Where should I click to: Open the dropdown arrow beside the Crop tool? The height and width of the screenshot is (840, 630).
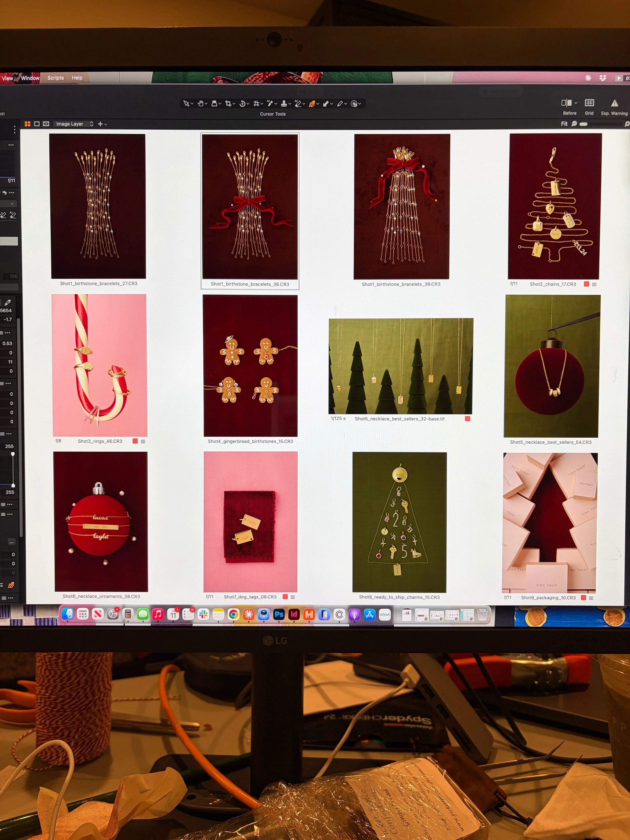coord(234,104)
